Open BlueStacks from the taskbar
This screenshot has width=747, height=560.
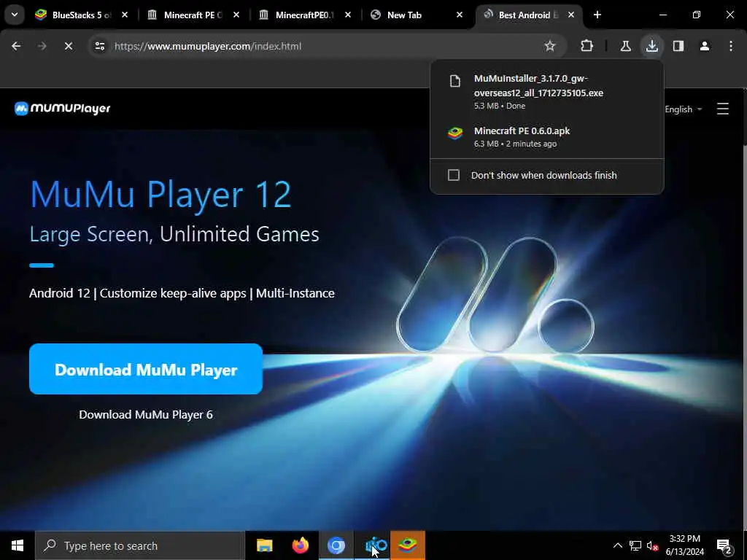click(408, 545)
